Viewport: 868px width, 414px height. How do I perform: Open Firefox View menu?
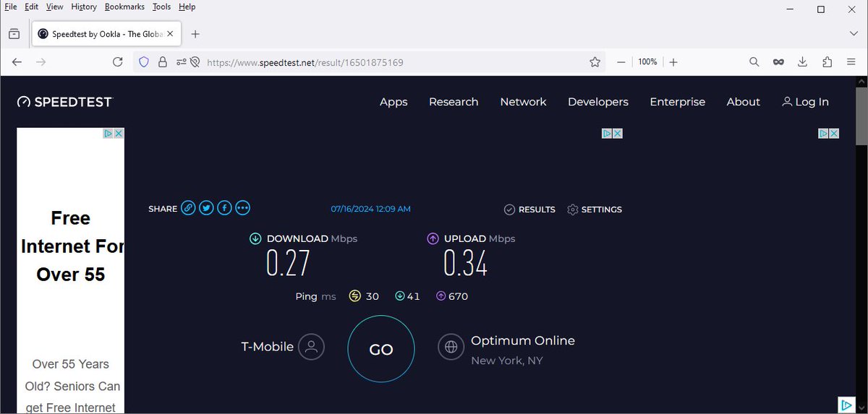(x=54, y=7)
